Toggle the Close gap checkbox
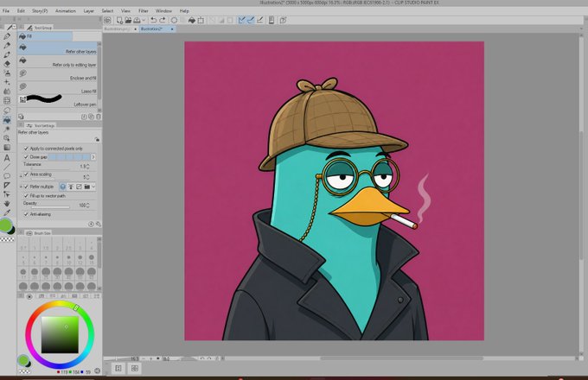Image resolution: width=588 pixels, height=380 pixels. pyautogui.click(x=26, y=157)
